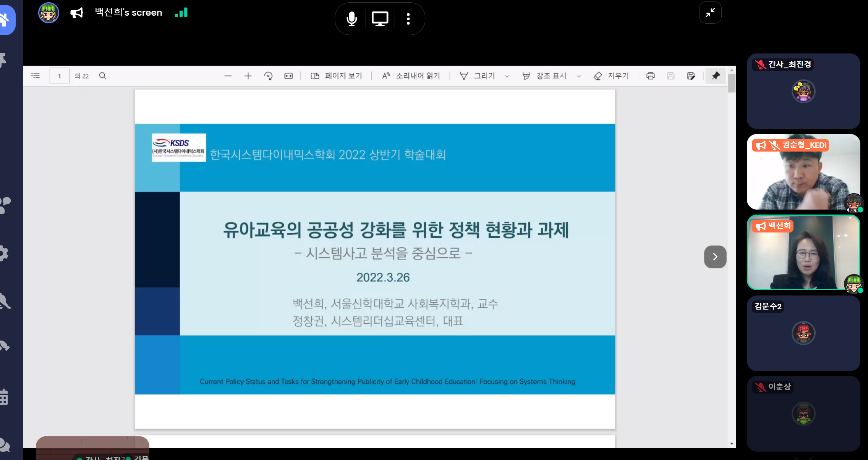Click the Save As icon in the toolbar
Image resolution: width=868 pixels, height=460 pixels.
[692, 76]
